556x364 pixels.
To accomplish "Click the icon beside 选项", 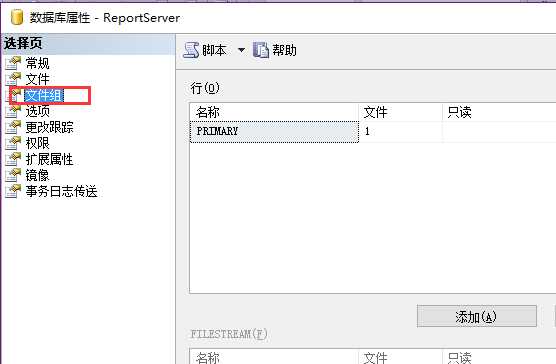I will click(x=13, y=111).
